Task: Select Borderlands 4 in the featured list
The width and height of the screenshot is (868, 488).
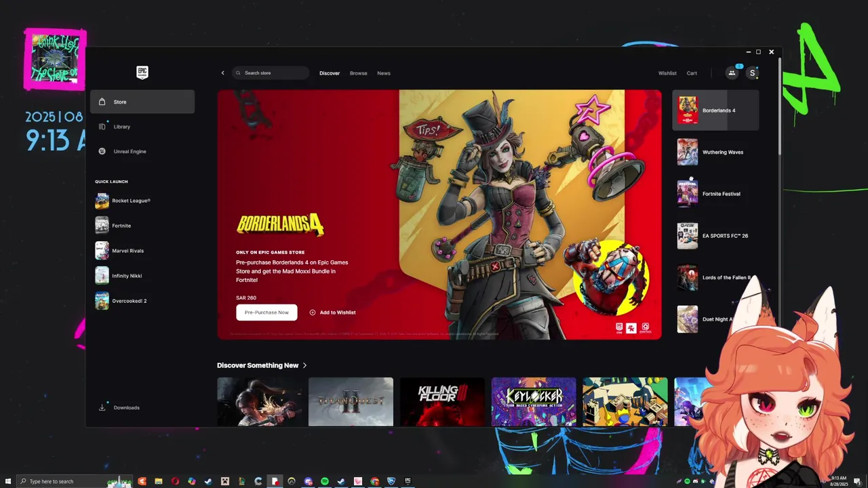Action: coord(715,110)
